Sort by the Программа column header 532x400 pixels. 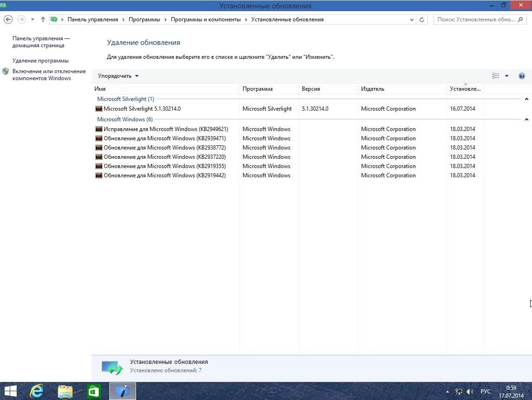269,89
